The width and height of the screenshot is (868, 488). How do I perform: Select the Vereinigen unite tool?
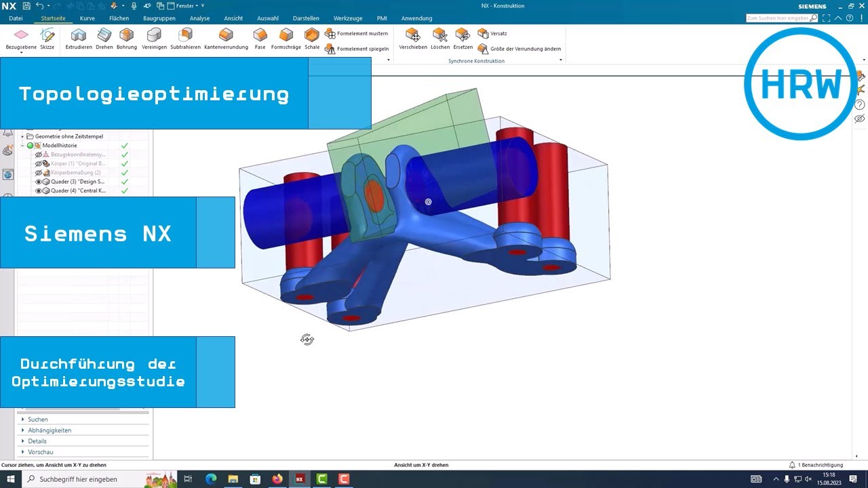click(154, 39)
